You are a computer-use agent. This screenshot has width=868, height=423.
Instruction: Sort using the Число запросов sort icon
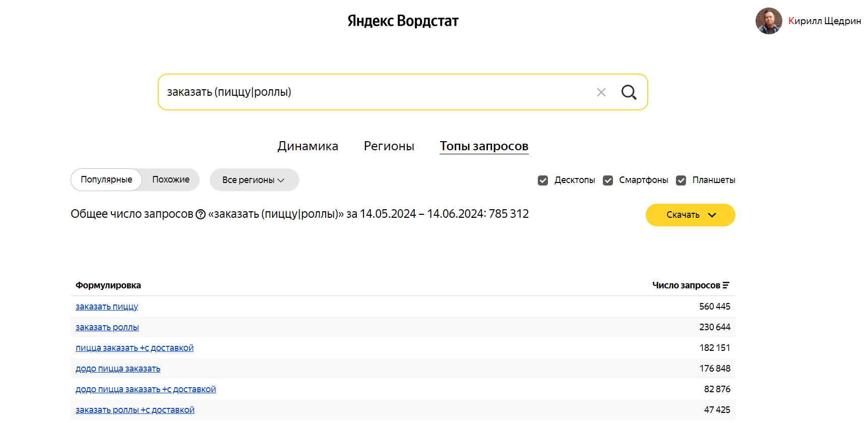click(x=726, y=285)
